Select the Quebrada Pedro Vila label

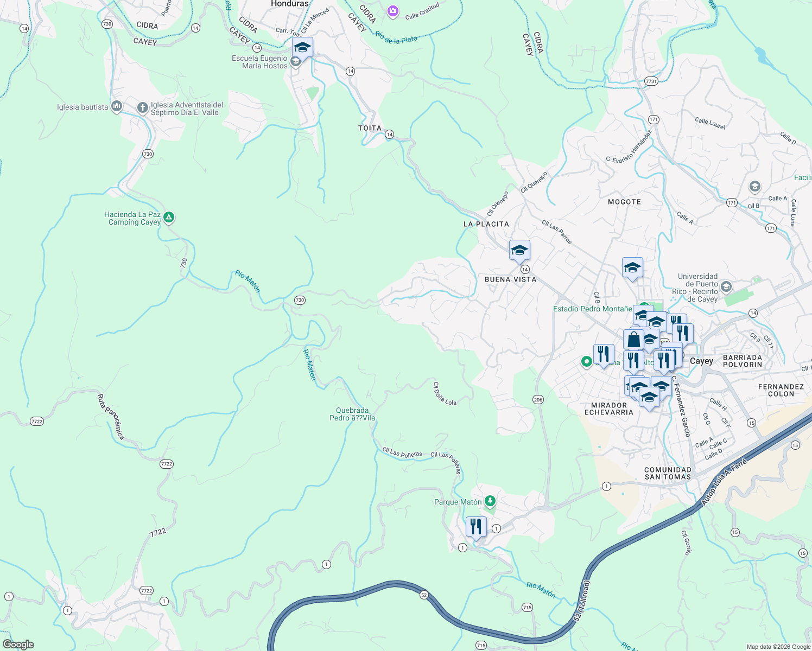point(352,414)
